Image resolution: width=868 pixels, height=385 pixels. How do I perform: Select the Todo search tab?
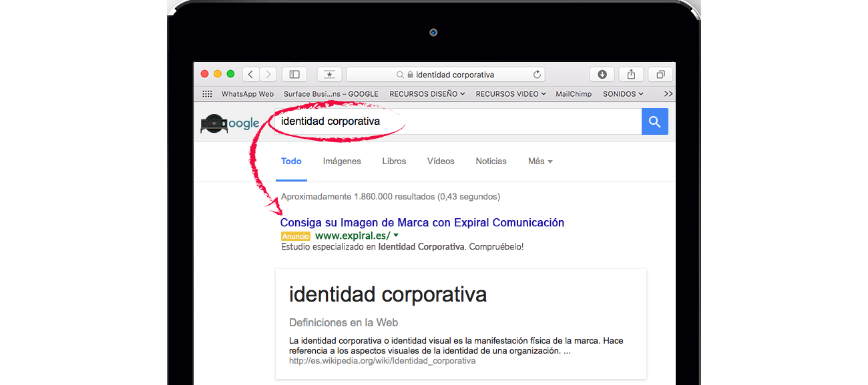click(x=291, y=161)
